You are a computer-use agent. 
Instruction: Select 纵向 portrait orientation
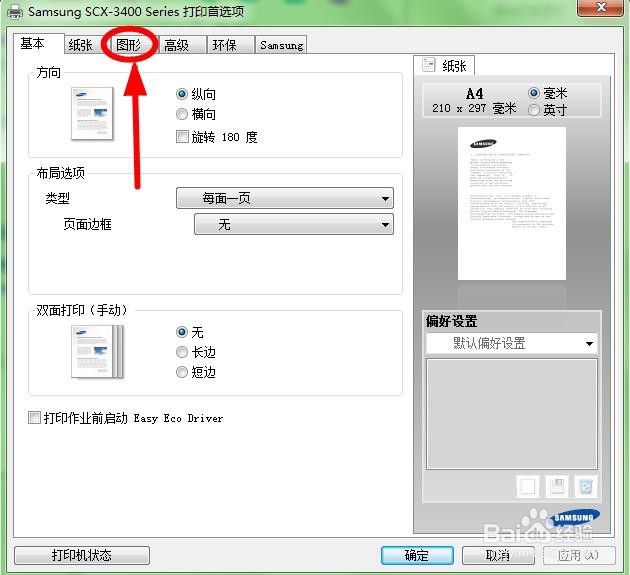point(182,94)
